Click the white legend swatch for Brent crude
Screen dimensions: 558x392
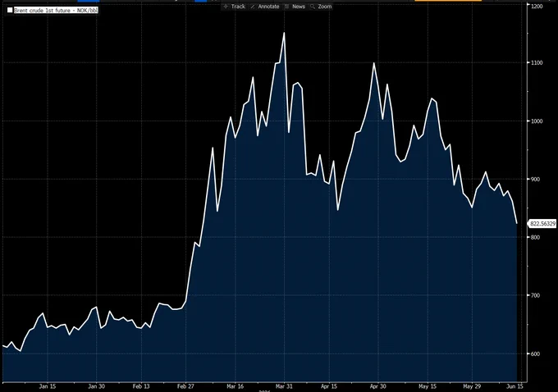click(x=10, y=11)
